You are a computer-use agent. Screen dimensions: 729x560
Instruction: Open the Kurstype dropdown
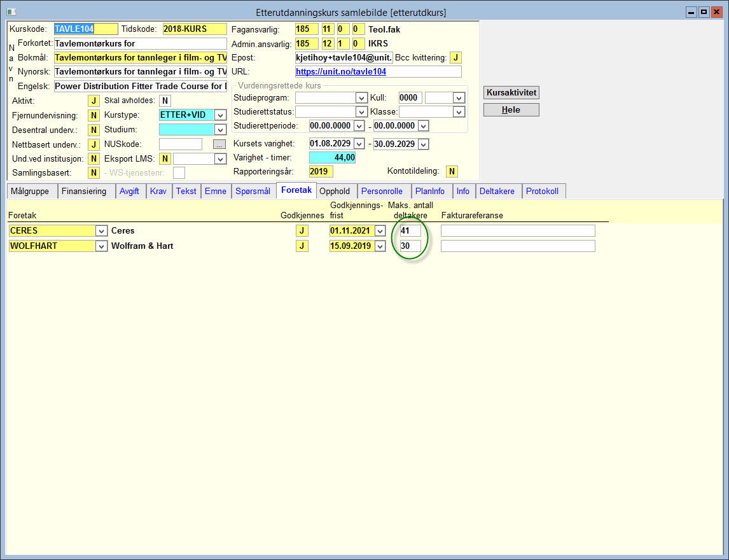coord(220,115)
